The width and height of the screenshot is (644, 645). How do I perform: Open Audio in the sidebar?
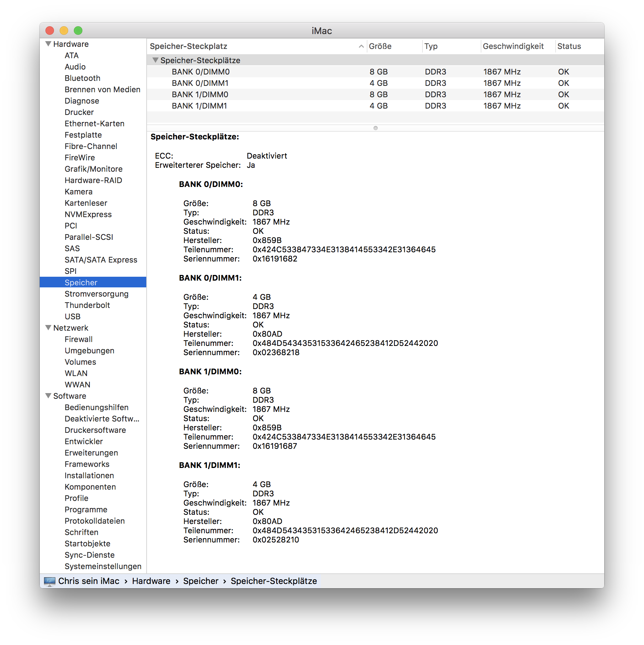click(x=75, y=67)
